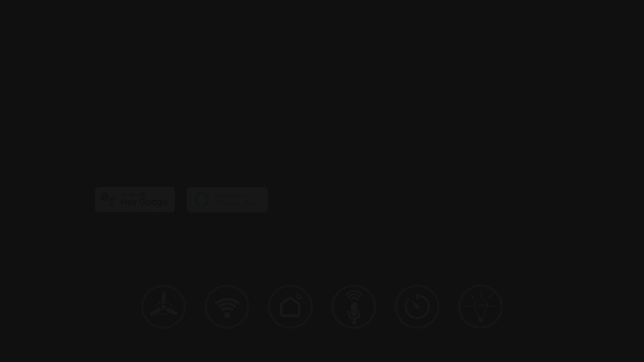The width and height of the screenshot is (644, 362).
Task: Click the "Hey Google" text
Action: coord(145,202)
